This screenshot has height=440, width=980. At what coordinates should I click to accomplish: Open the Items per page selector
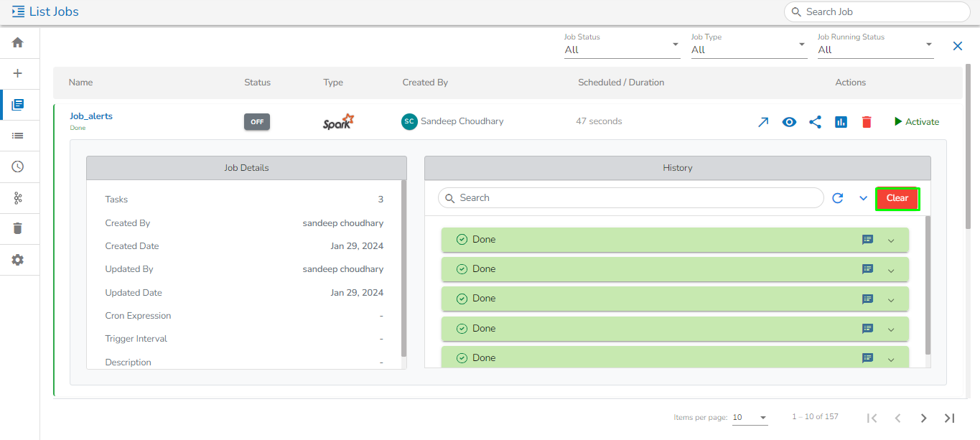point(750,418)
